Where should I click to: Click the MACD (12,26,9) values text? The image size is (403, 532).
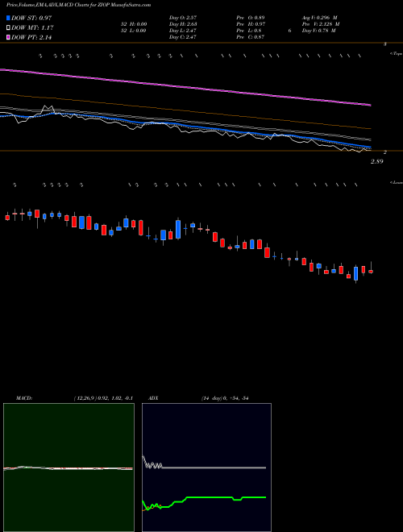click(103, 398)
